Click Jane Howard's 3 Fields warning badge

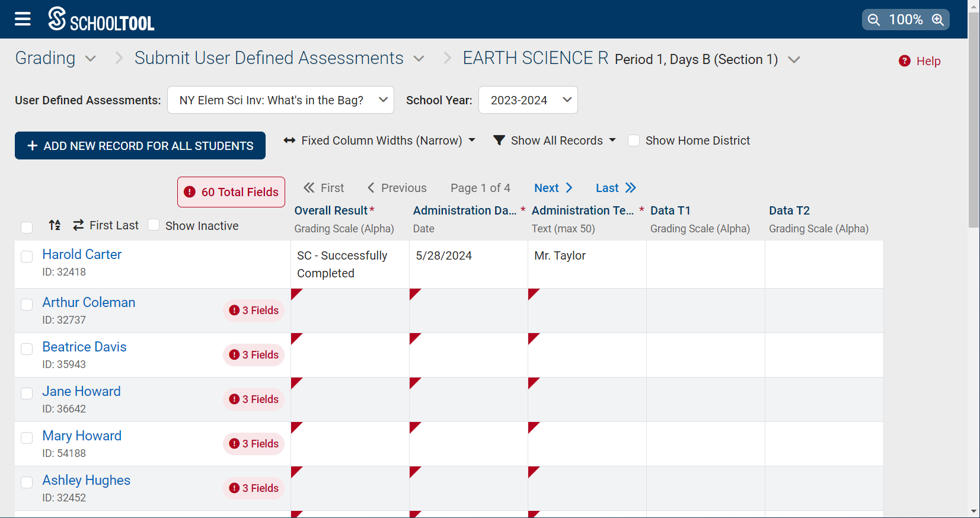tap(254, 399)
